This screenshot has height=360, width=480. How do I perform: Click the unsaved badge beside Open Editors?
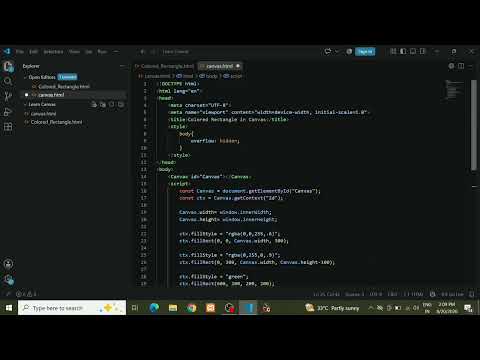tap(68, 77)
